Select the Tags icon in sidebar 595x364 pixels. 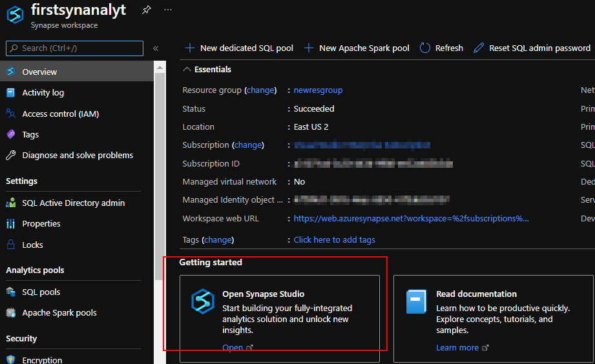point(10,134)
